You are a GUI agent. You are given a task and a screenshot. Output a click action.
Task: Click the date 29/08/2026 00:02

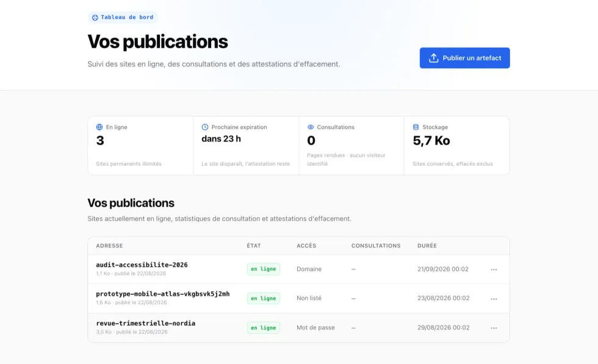click(x=444, y=327)
